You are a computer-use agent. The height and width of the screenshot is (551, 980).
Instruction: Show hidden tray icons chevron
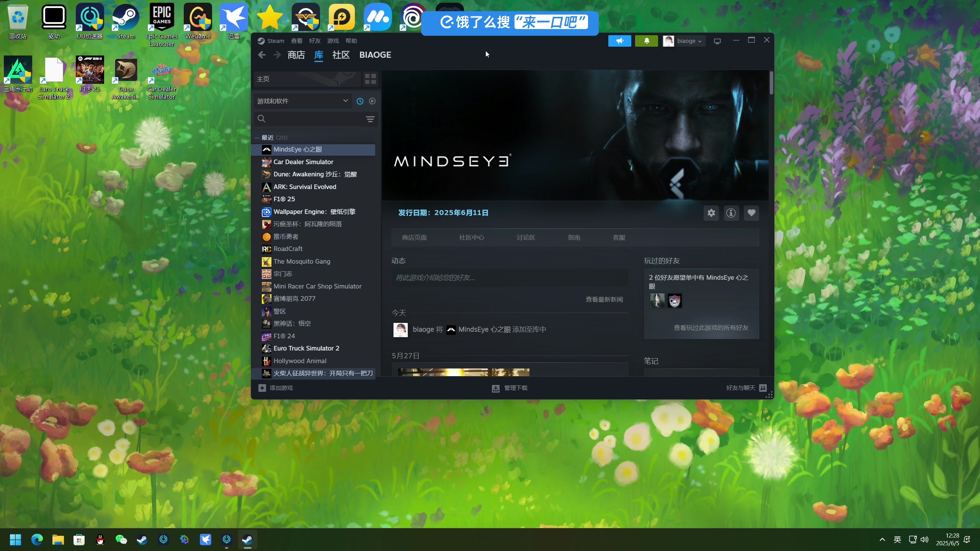click(x=882, y=540)
